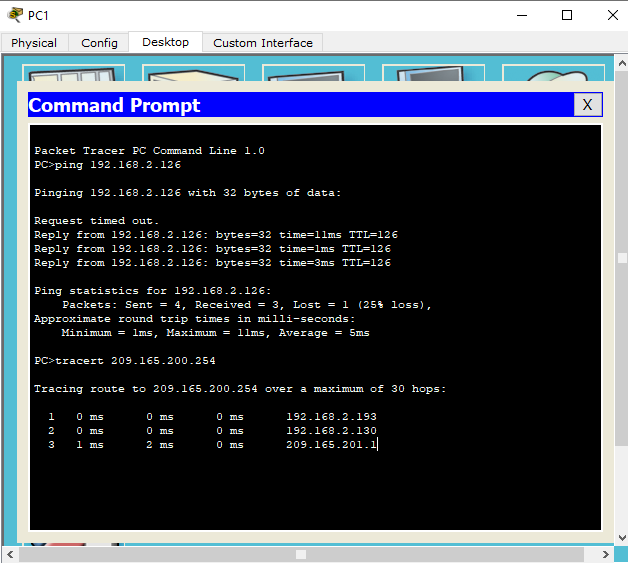Close the Command Prompt with X button
628x563 pixels.
coord(587,105)
